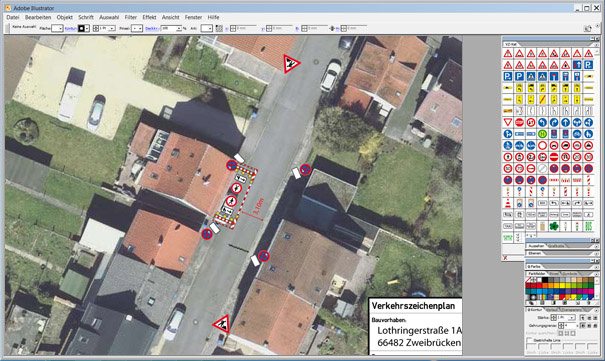This screenshot has width=605, height=361.
Task: Click no-stopping sign right of the road near green roof
Action: click(305, 169)
